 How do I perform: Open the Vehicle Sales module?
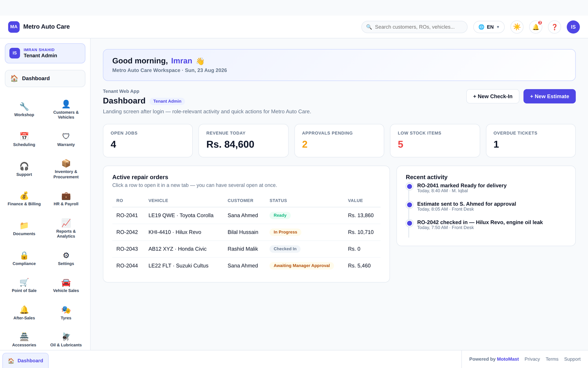click(66, 286)
